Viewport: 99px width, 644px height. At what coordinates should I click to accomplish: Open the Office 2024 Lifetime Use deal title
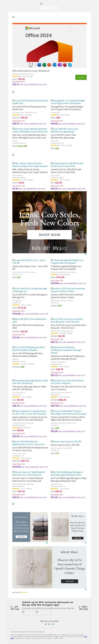click(x=31, y=71)
